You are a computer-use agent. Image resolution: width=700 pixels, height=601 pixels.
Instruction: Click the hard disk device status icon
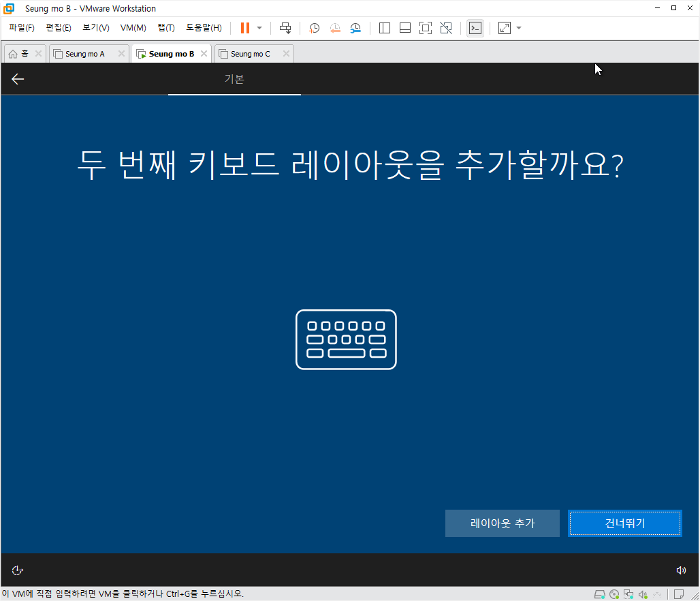click(x=599, y=594)
